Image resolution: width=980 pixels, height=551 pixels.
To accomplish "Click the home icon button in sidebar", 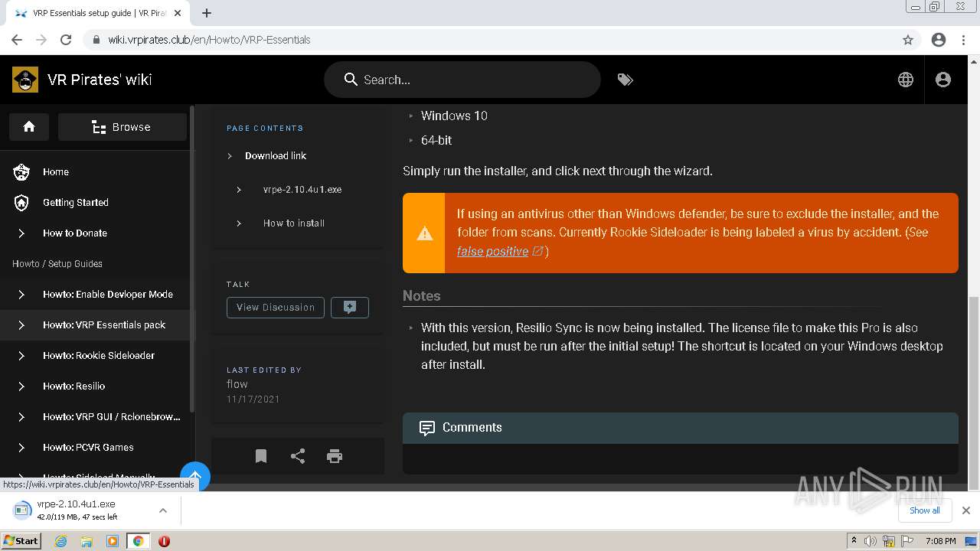I will (x=29, y=127).
